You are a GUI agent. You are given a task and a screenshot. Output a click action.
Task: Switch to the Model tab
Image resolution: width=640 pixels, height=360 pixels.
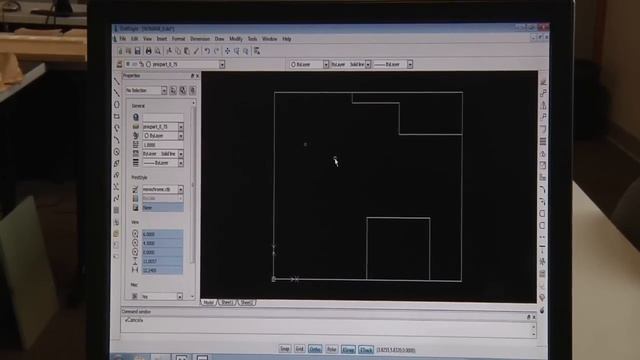pos(209,302)
